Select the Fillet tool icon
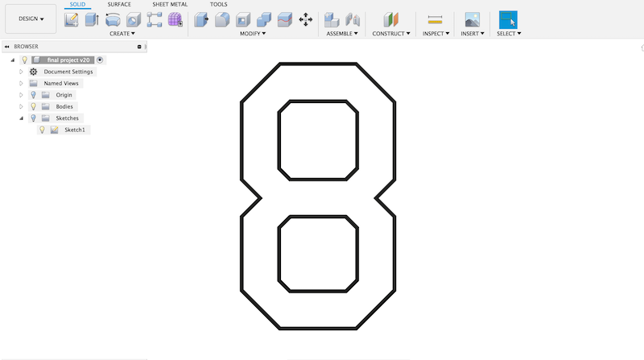The width and height of the screenshot is (644, 360). (222, 19)
